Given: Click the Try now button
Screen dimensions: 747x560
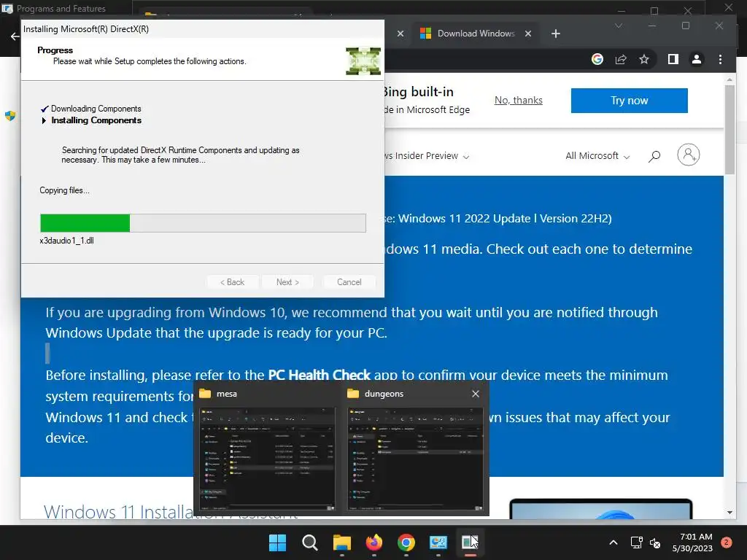Looking at the screenshot, I should (x=630, y=101).
